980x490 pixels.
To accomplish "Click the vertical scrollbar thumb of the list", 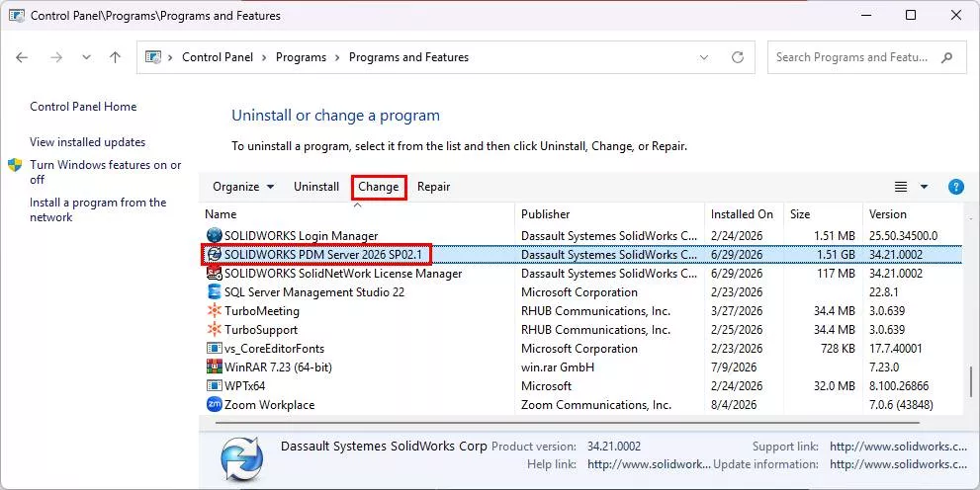I will coord(971,381).
